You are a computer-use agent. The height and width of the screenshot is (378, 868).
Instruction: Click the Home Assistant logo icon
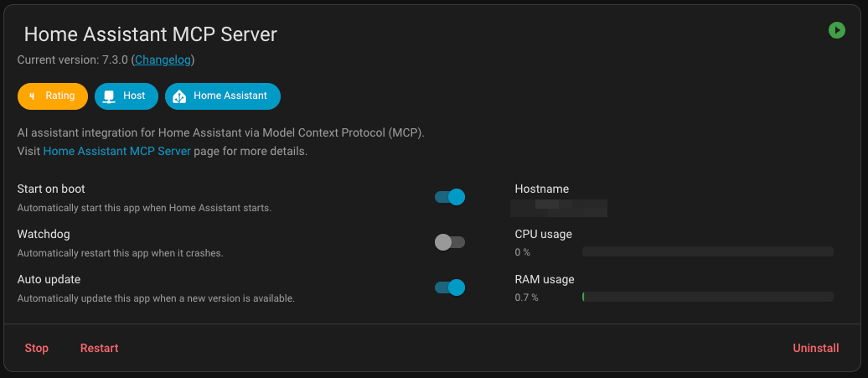(179, 96)
